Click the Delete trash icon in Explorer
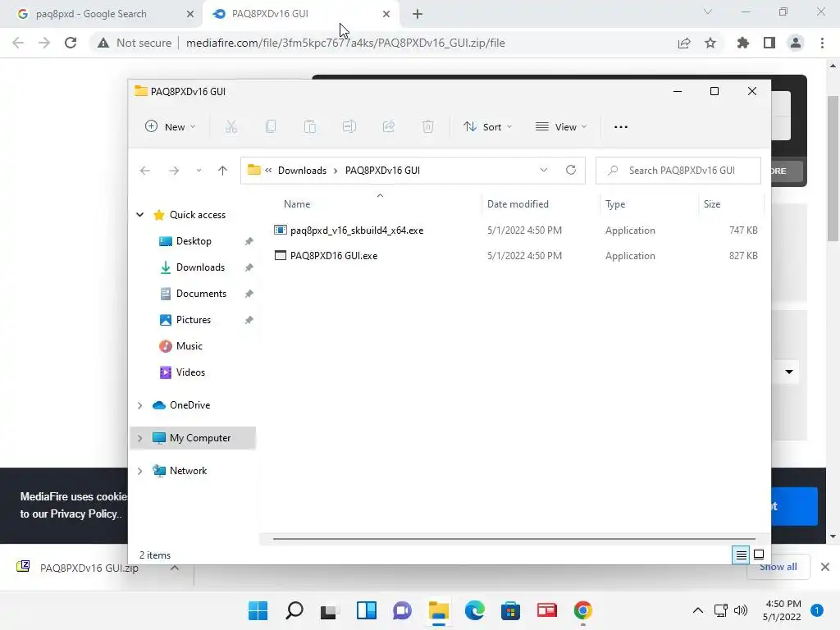 pyautogui.click(x=427, y=127)
